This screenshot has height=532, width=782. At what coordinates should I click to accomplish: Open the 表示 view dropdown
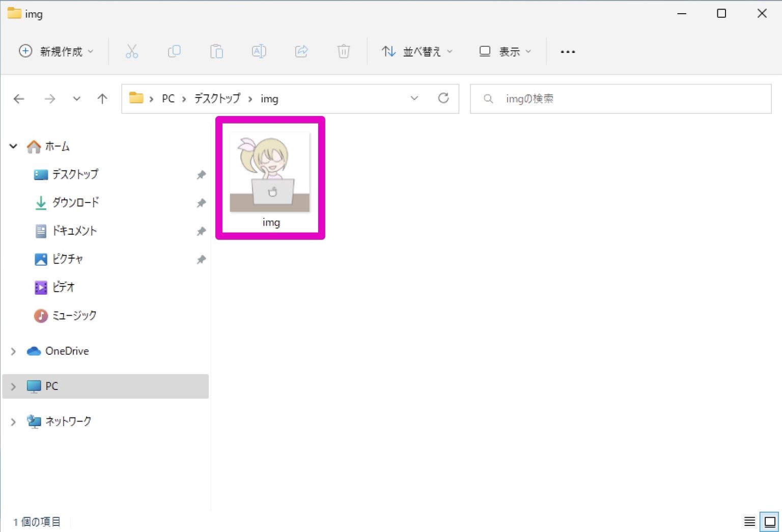click(x=505, y=51)
